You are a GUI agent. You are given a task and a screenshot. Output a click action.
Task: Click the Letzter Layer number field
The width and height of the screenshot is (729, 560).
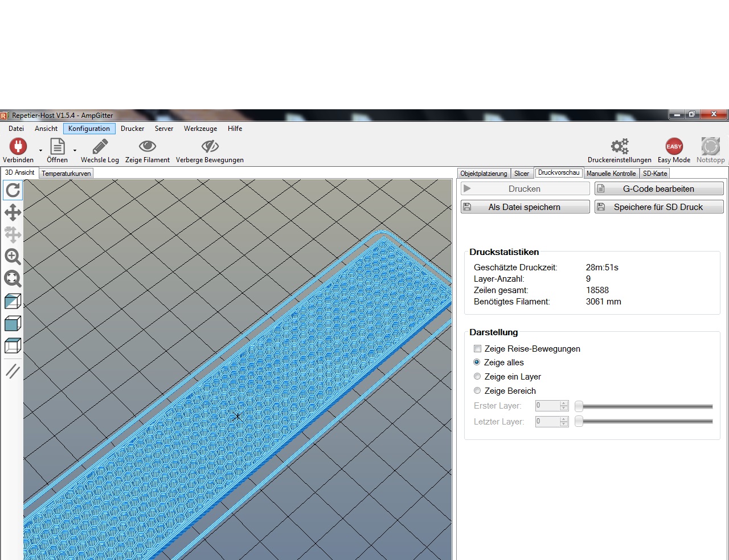click(547, 422)
